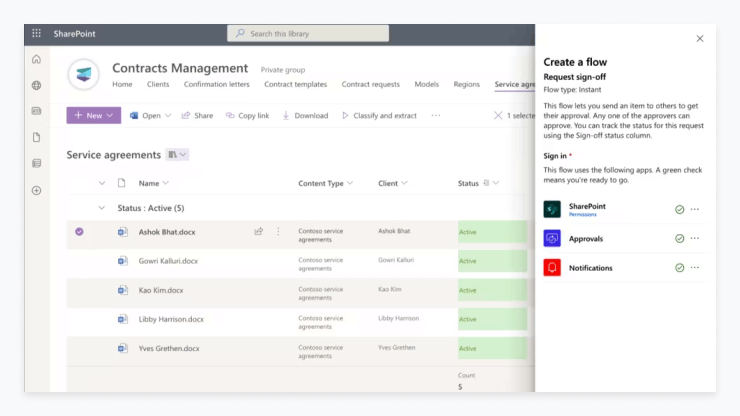This screenshot has height=416, width=740.
Task: Collapse the Status : Active group
Action: (x=101, y=208)
